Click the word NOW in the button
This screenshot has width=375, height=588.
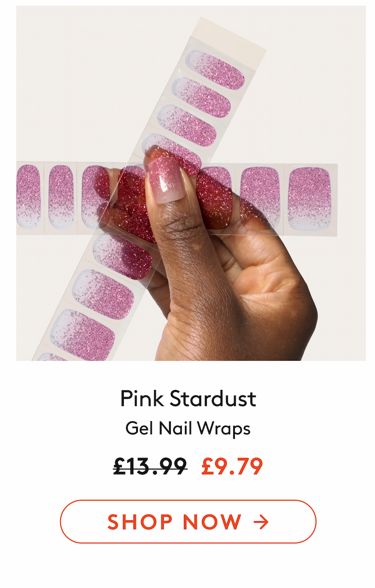(212, 522)
